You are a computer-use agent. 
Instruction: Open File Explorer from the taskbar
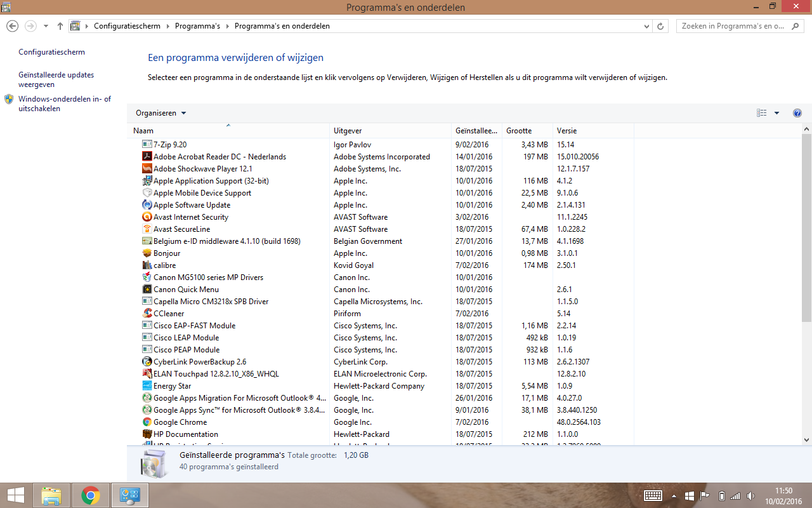(x=51, y=495)
